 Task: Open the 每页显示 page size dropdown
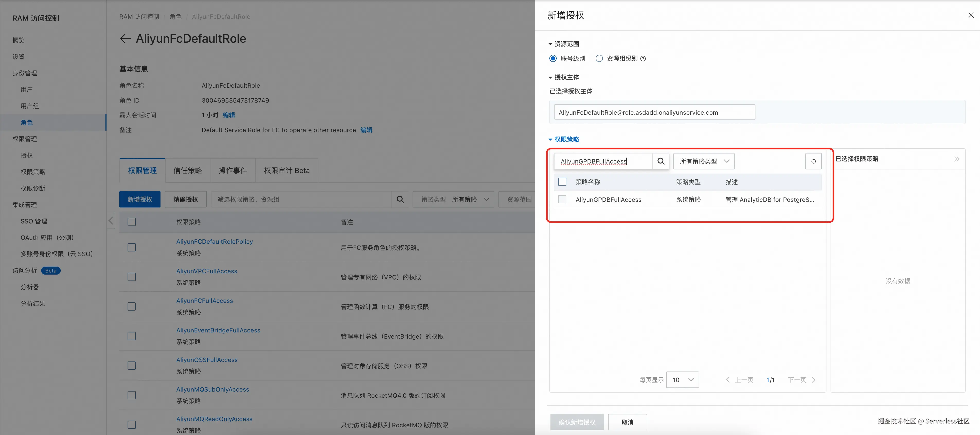(682, 379)
